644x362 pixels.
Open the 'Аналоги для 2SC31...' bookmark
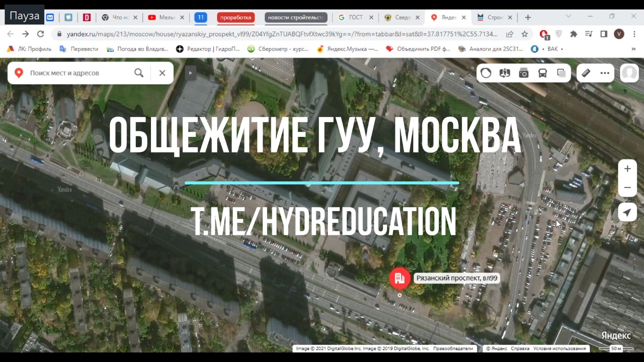coord(491,49)
